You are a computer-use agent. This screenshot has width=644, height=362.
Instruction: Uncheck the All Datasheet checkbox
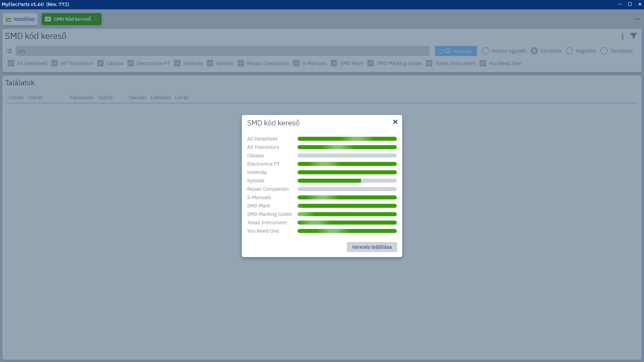(x=11, y=63)
